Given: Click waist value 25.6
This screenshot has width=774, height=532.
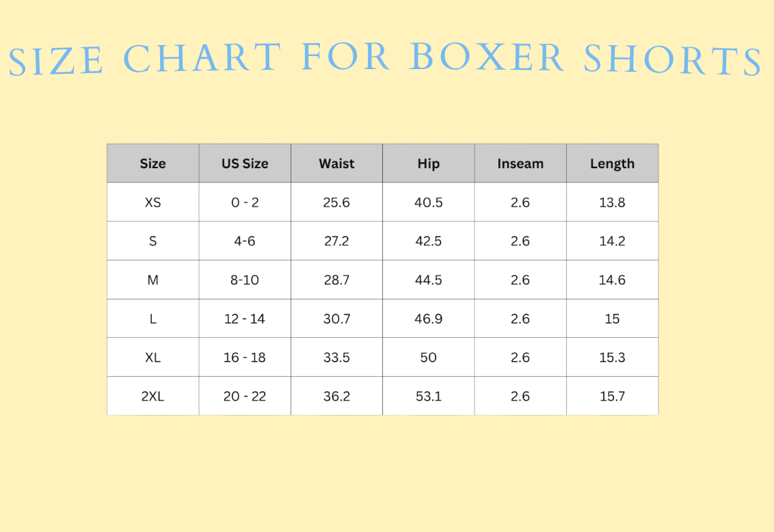Looking at the screenshot, I should click(x=336, y=202).
